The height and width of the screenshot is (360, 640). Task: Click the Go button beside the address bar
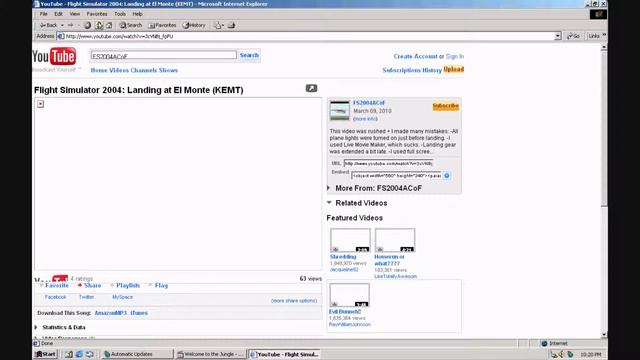pos(573,36)
